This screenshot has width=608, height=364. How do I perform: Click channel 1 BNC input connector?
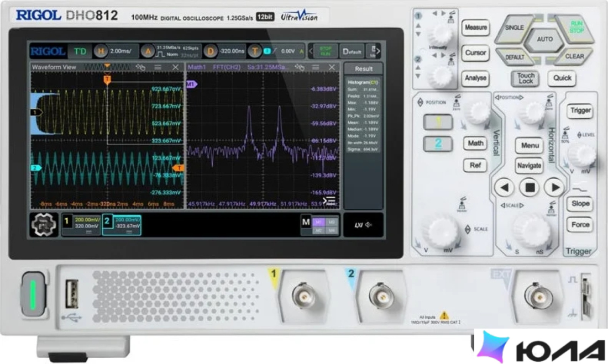coord(304,297)
